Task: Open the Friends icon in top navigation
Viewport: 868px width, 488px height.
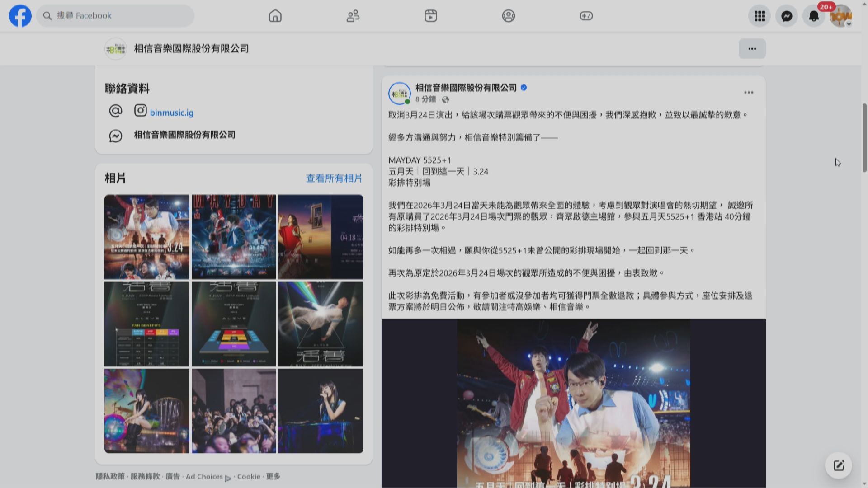Action: (x=353, y=16)
